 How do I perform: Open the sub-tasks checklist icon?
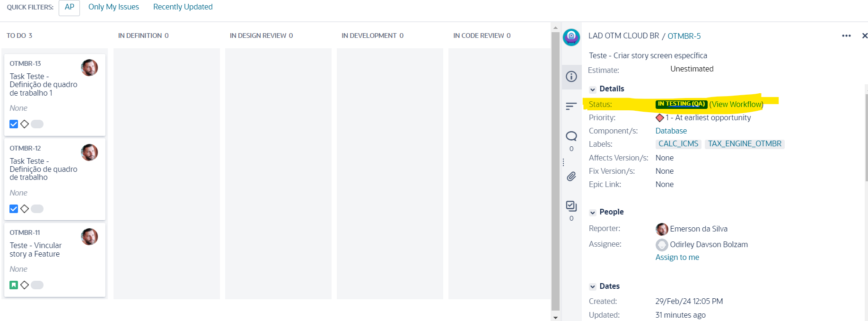pyautogui.click(x=571, y=206)
